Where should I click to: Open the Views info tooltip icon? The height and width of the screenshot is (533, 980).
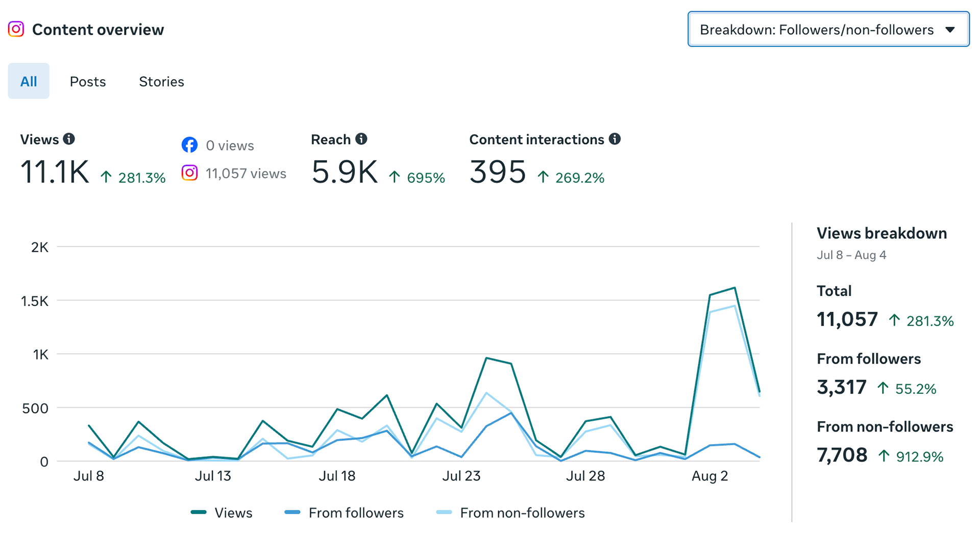[69, 139]
